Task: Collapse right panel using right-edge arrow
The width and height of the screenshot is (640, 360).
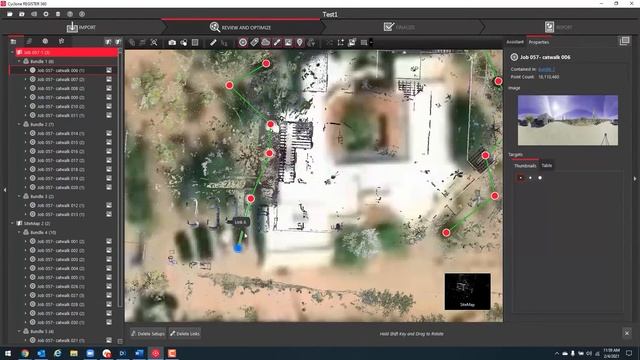Action: (635, 179)
